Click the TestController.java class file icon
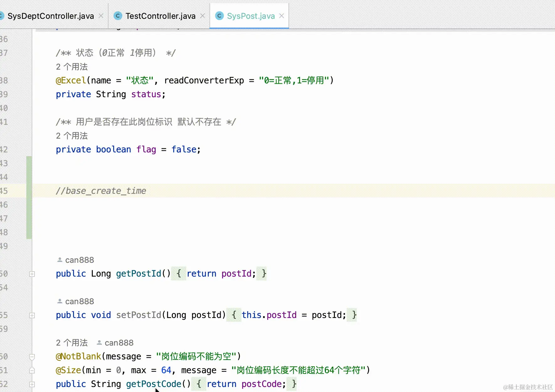The height and width of the screenshot is (392, 555). click(118, 16)
